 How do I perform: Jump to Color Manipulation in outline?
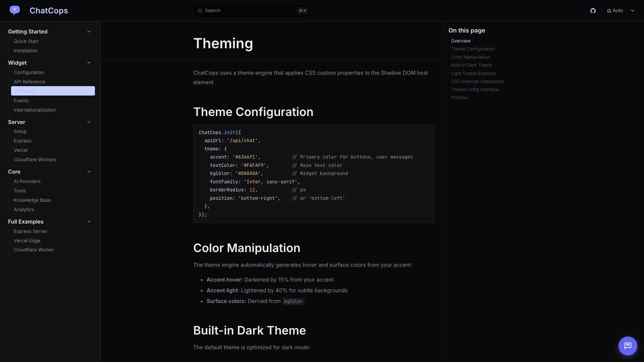pos(471,57)
